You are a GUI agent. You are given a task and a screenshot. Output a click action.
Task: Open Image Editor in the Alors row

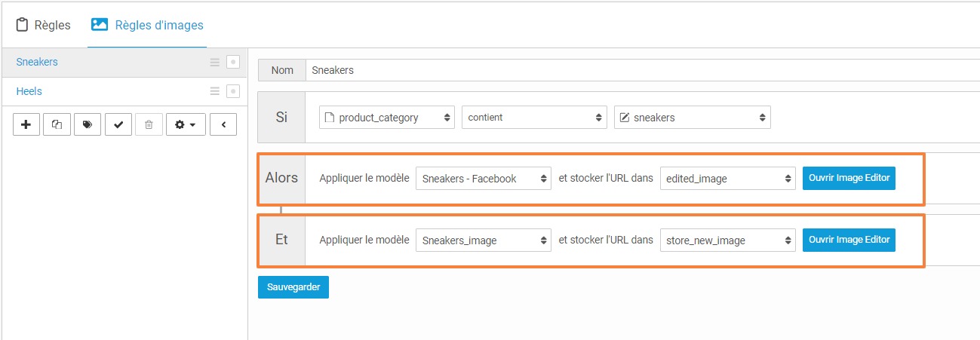(849, 179)
